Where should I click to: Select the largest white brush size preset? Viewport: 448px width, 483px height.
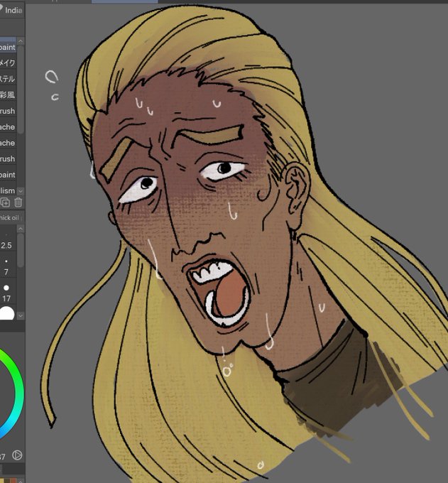click(x=7, y=313)
